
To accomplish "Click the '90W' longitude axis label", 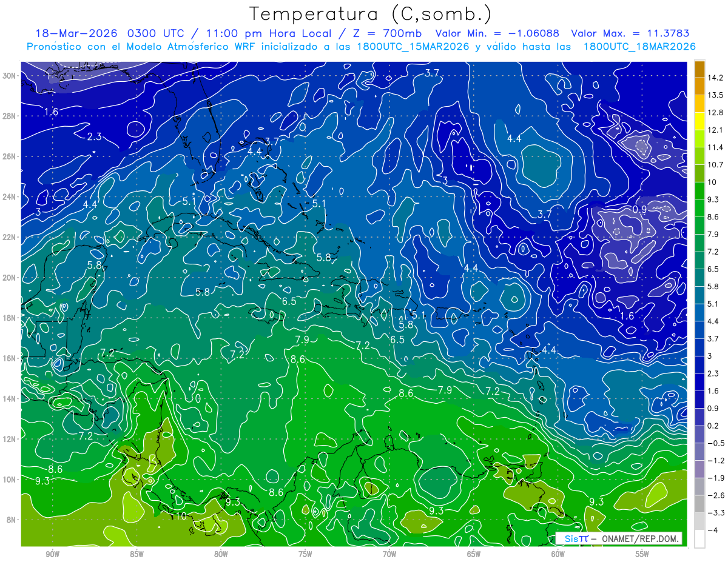I will pos(52,554).
